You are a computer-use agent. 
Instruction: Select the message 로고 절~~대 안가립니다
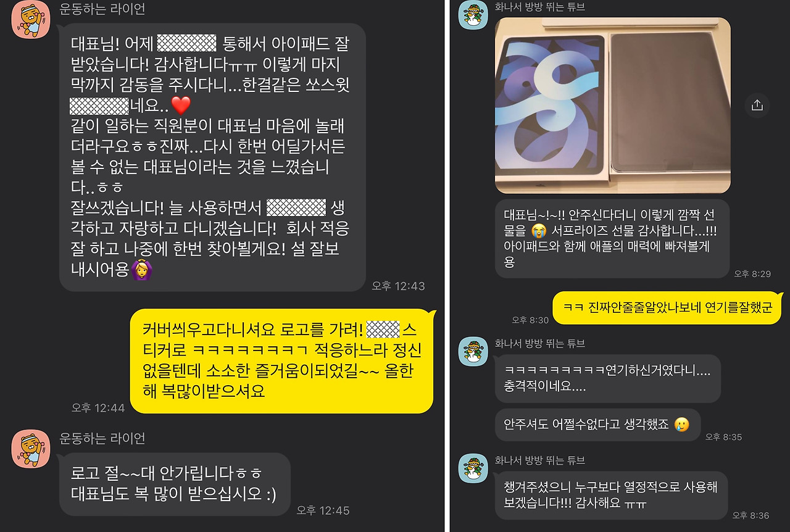tap(175, 484)
